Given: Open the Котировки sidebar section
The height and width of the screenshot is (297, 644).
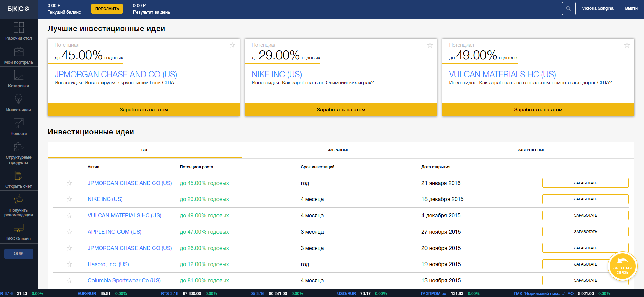Looking at the screenshot, I should (19, 79).
